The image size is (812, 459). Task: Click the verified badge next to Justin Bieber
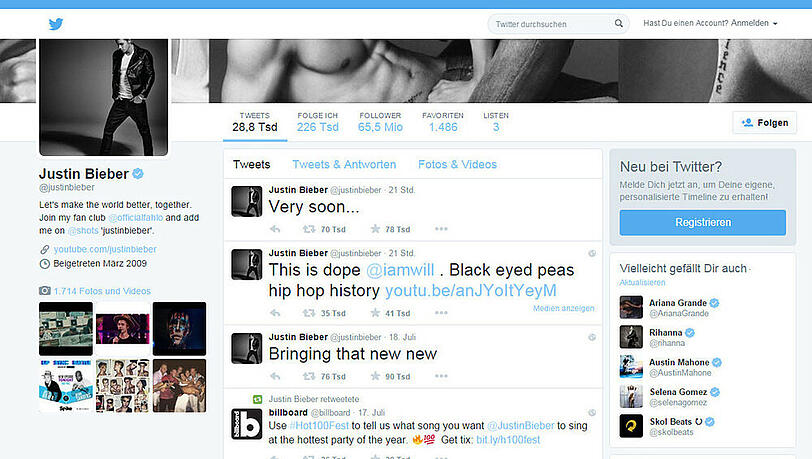pyautogui.click(x=138, y=174)
